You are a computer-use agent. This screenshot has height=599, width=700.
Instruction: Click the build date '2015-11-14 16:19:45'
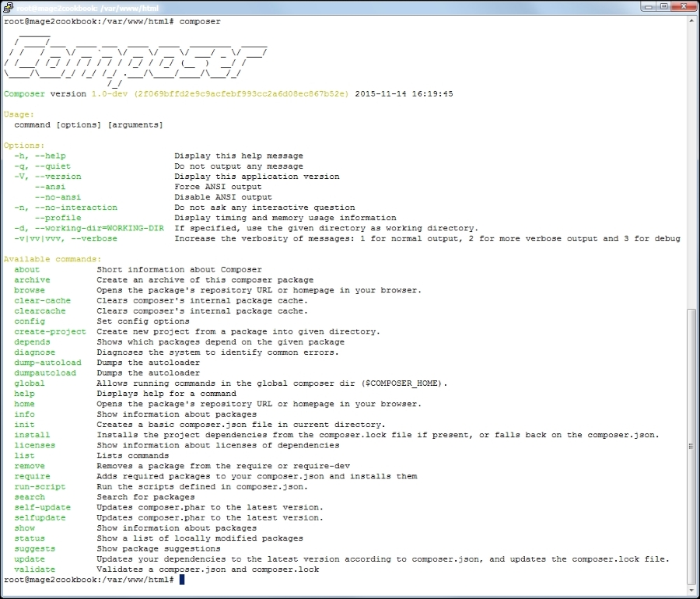coord(404,93)
